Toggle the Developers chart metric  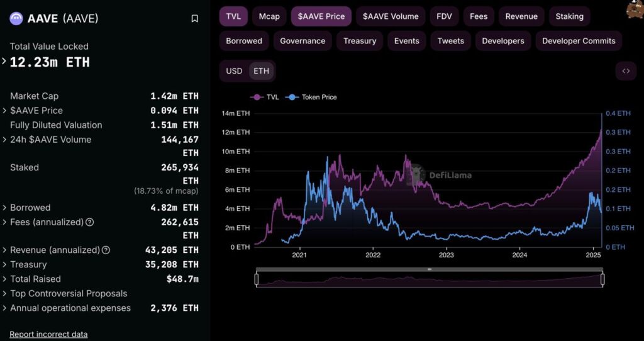503,41
